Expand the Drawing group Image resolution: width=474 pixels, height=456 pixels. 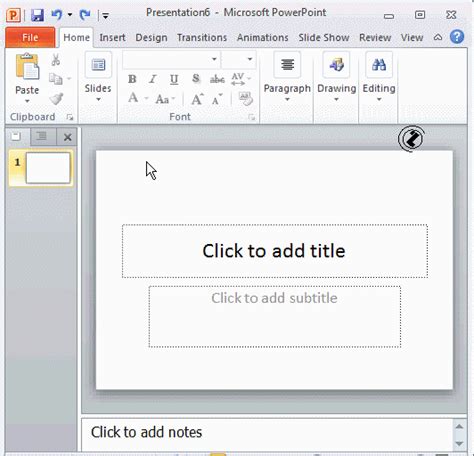[336, 78]
